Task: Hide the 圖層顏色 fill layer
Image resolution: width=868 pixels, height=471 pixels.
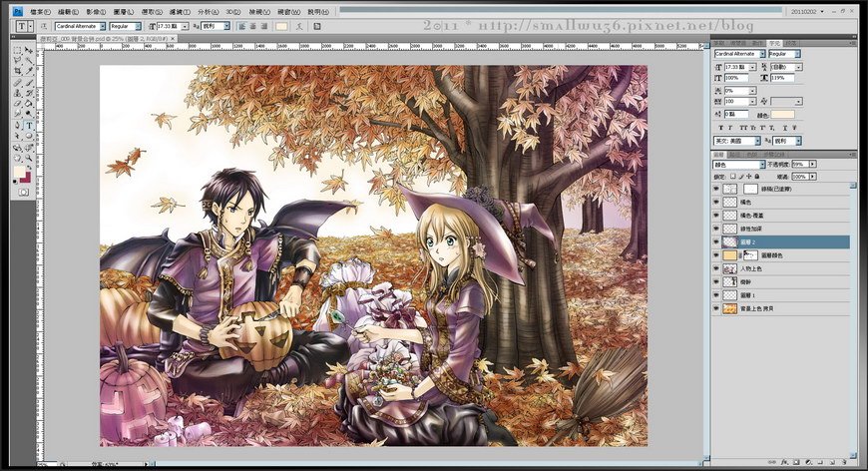Action: coord(716,255)
